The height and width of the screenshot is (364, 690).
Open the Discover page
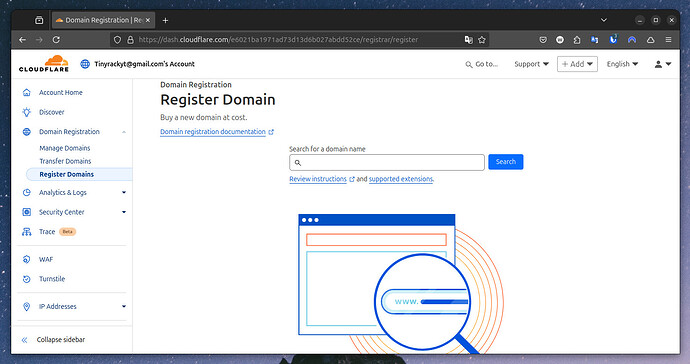pos(51,112)
